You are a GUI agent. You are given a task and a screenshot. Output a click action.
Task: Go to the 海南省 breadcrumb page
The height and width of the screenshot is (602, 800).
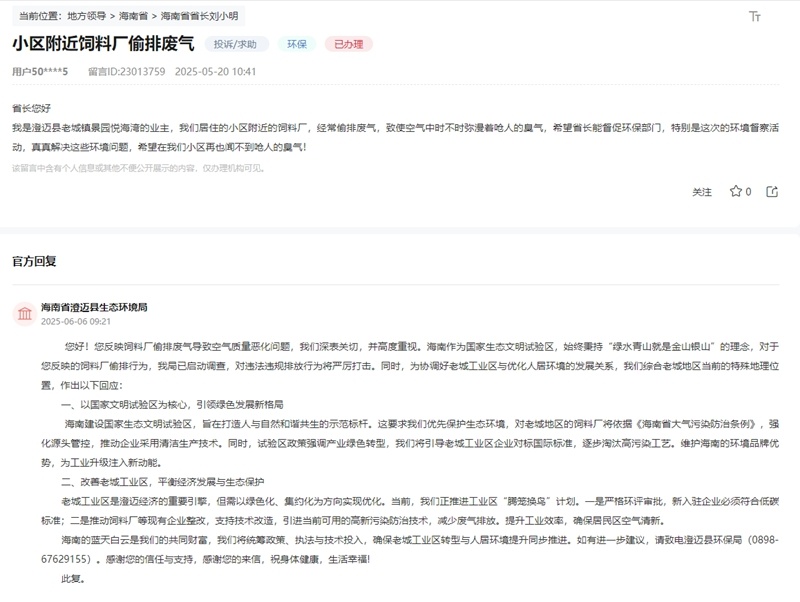pos(135,17)
